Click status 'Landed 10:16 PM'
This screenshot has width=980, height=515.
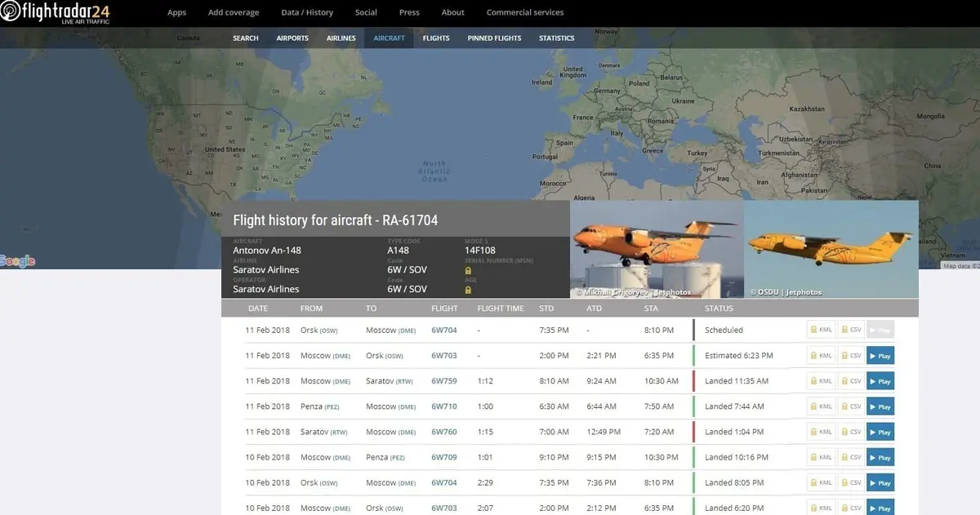[x=737, y=457]
